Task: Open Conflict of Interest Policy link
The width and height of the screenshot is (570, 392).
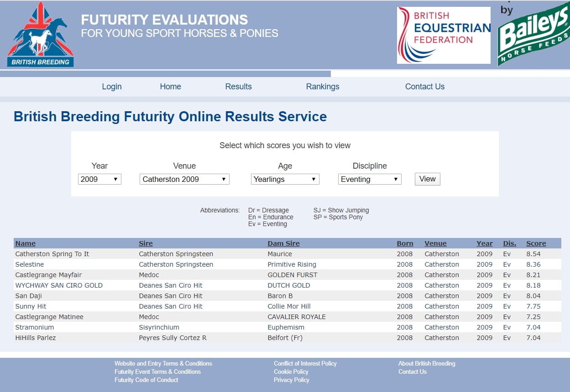Action: point(305,363)
